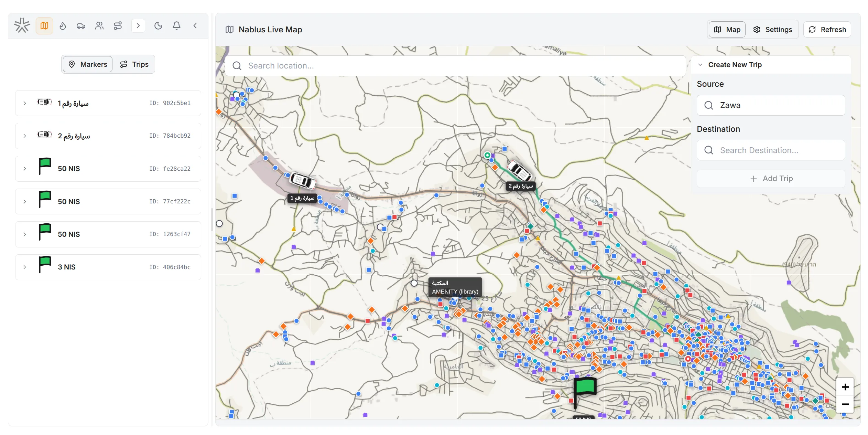Select the Map tab in header

coord(727,30)
